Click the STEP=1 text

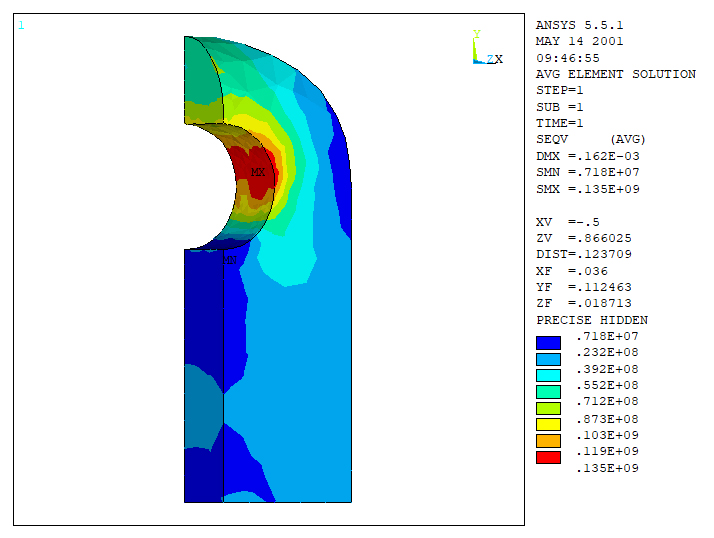click(x=560, y=90)
